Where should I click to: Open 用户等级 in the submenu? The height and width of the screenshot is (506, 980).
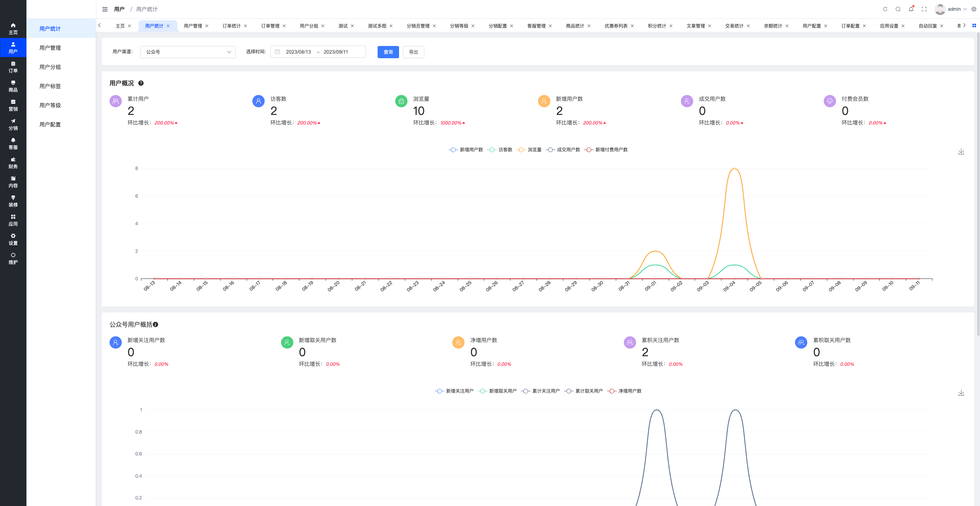(61, 105)
